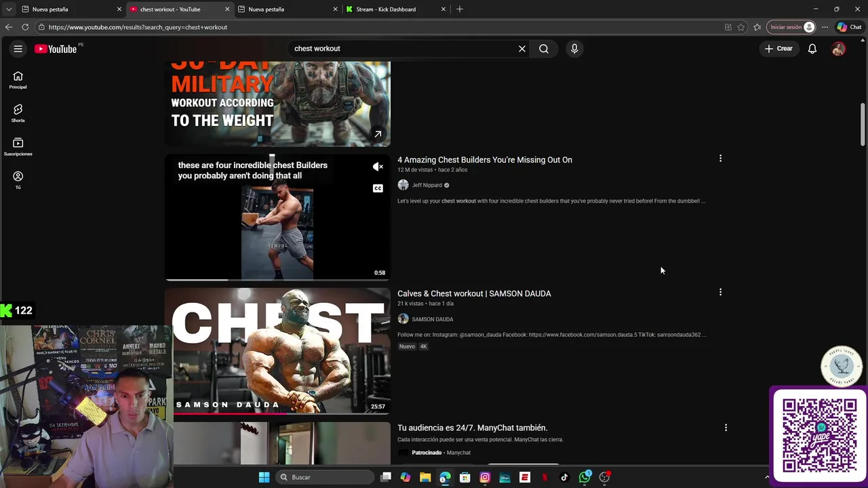
Task: Show hidden system tray icons chevron
Action: pyautogui.click(x=767, y=477)
